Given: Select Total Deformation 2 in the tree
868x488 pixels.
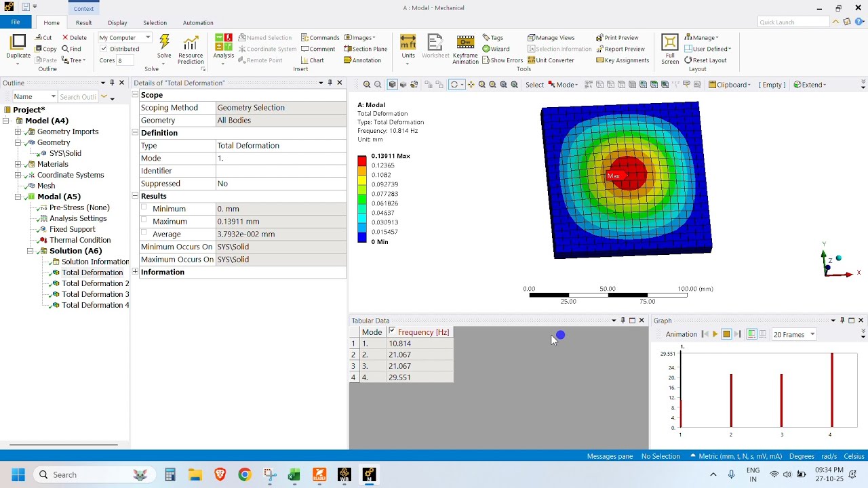Looking at the screenshot, I should coord(95,283).
